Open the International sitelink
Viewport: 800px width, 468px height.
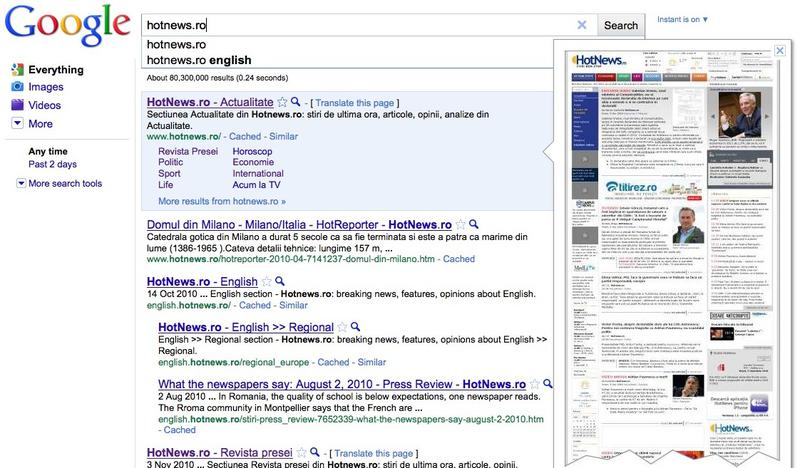click(258, 174)
